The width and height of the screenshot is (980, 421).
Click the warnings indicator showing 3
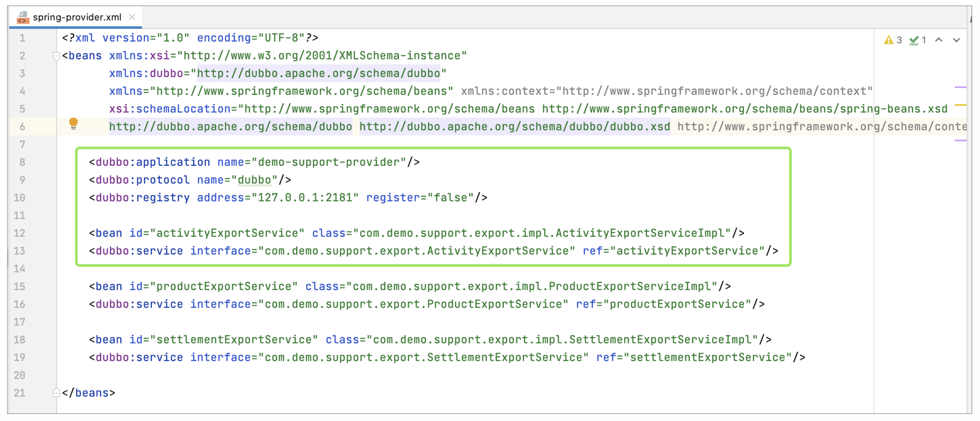coord(893,40)
